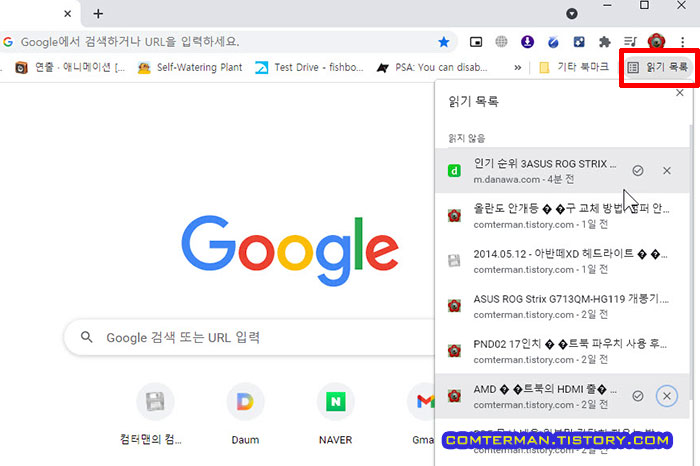Focus the address bar URL field

point(223,42)
